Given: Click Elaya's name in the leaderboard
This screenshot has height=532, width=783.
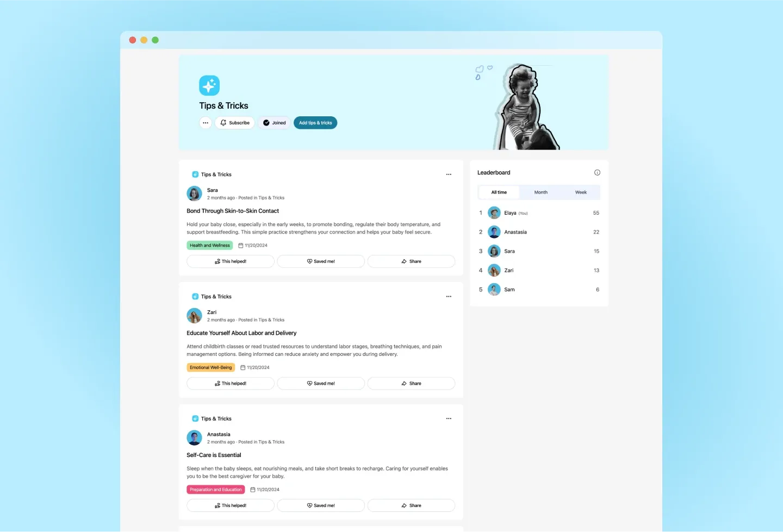Looking at the screenshot, I should 510,213.
